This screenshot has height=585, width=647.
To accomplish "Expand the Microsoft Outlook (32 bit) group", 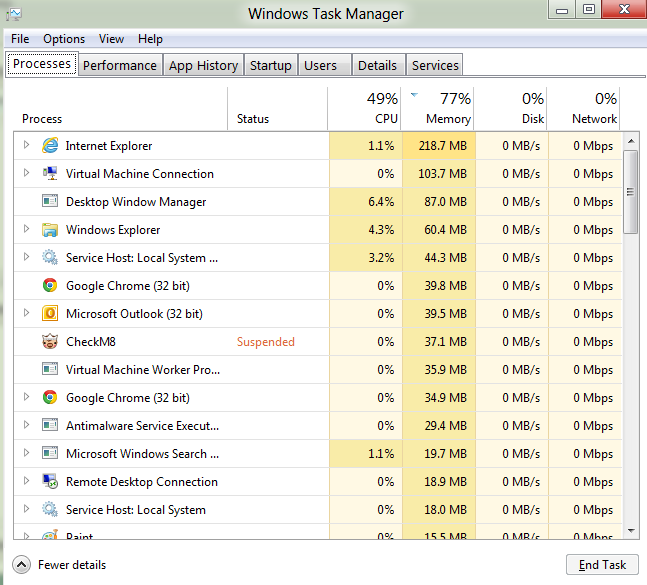I will coord(26,313).
